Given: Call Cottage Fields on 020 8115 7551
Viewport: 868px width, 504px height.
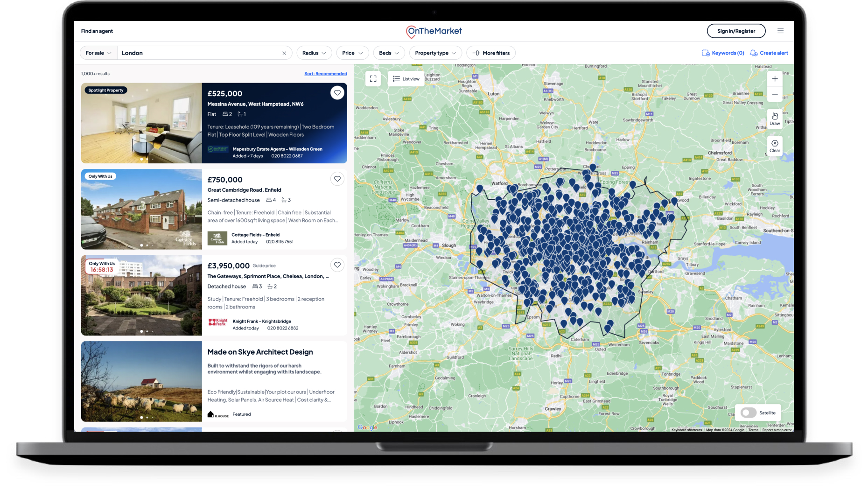Looking at the screenshot, I should click(x=280, y=242).
